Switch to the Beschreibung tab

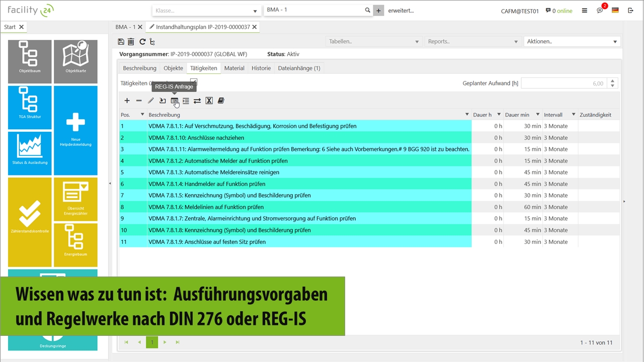coord(139,68)
